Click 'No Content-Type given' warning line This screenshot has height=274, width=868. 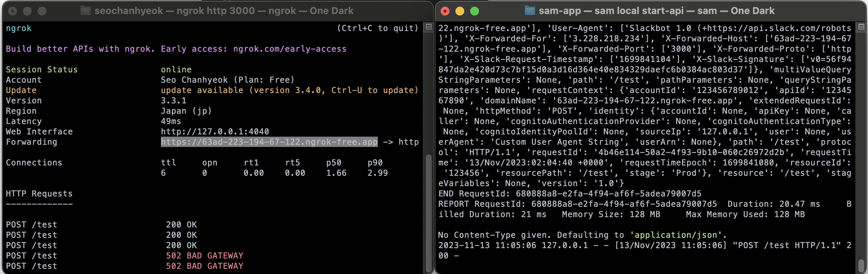tap(582, 235)
